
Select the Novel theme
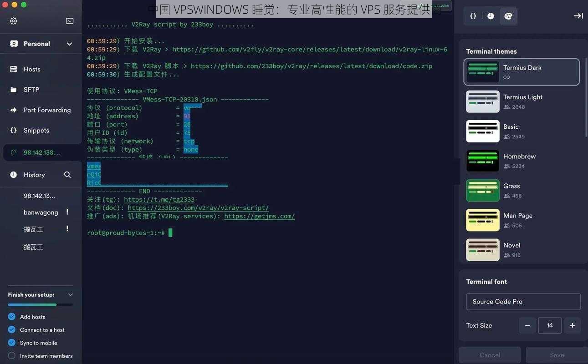click(522, 249)
